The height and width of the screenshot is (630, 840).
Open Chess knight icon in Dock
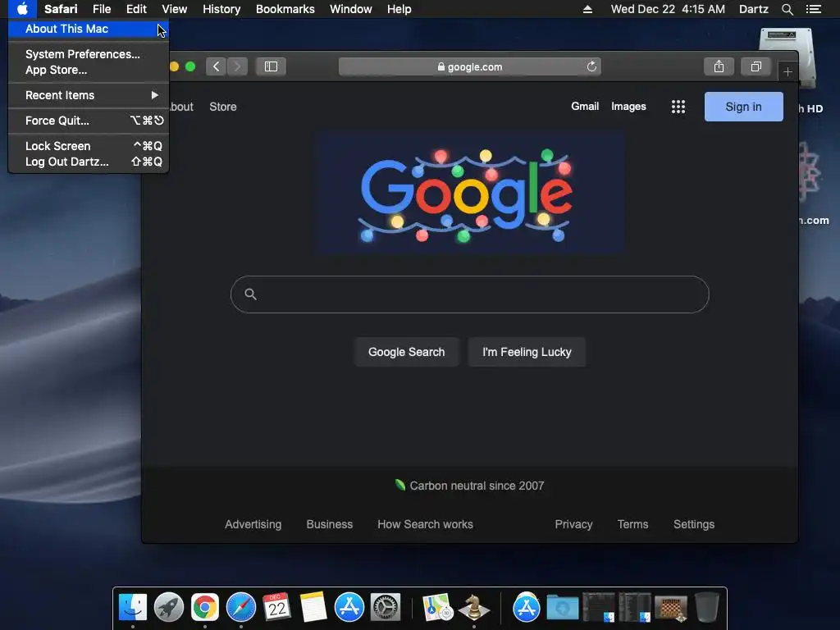[473, 608]
